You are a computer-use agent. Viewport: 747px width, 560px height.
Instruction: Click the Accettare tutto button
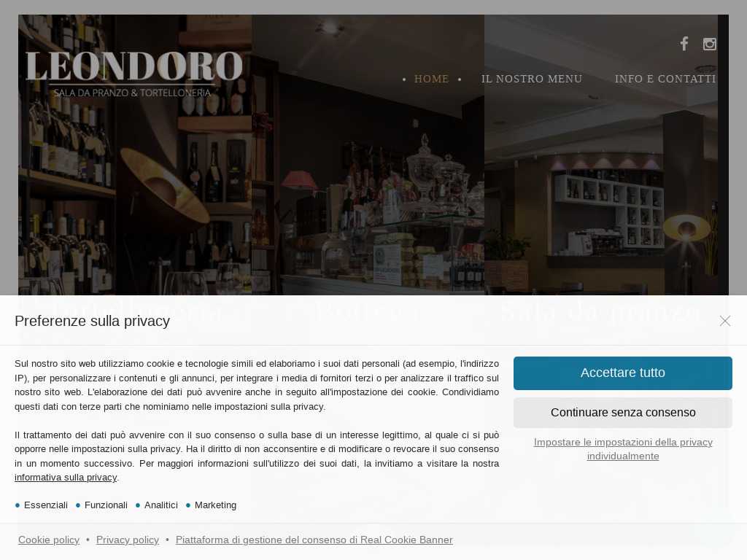pos(623,373)
